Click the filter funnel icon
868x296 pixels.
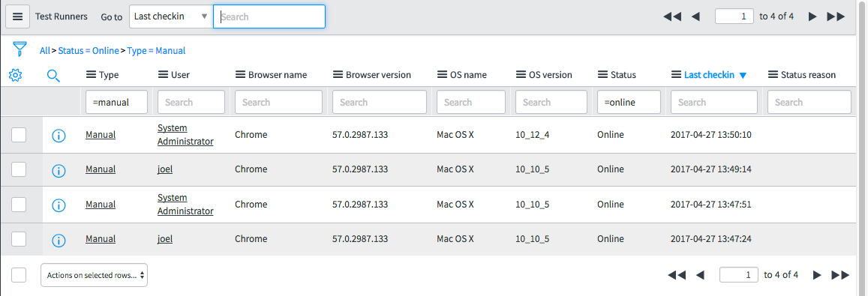[20, 49]
